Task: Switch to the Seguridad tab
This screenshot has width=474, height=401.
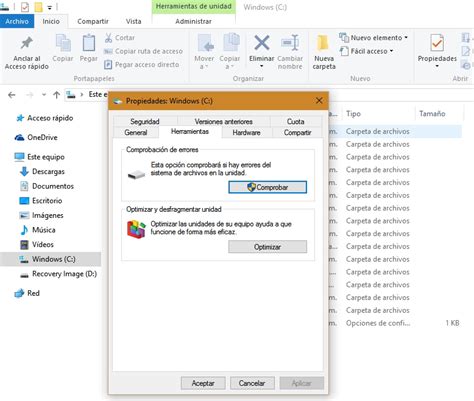Action: (145, 121)
